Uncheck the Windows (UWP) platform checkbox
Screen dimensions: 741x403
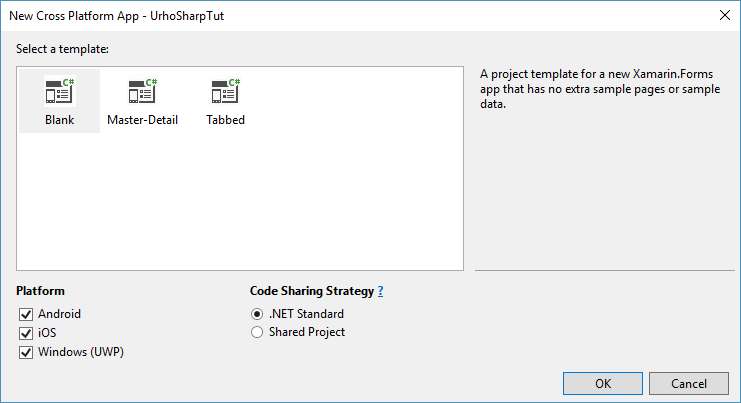click(26, 352)
